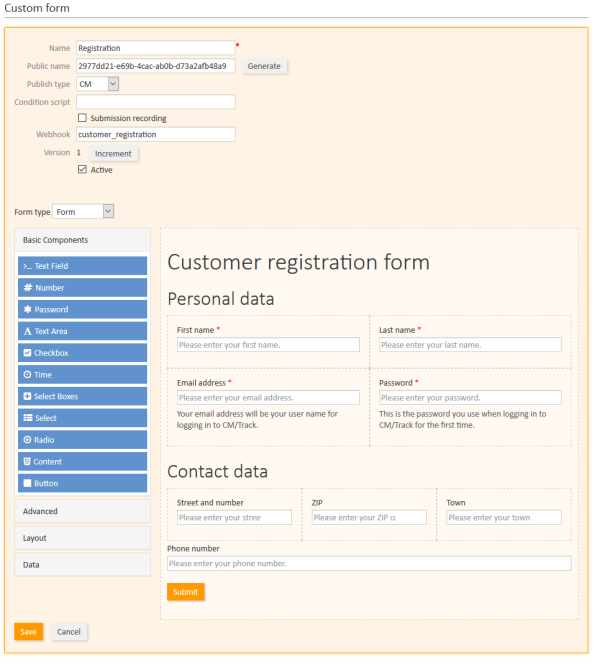
Task: Add a Text Area component
Action: (82, 331)
